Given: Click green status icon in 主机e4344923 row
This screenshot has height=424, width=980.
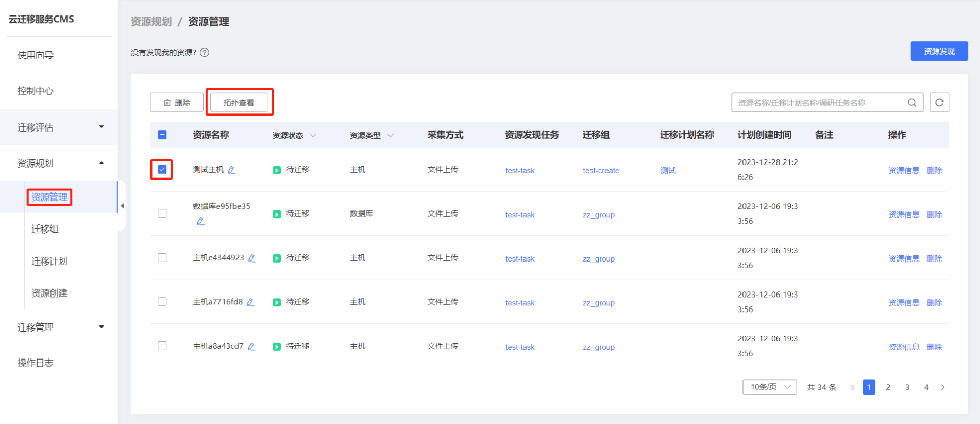Looking at the screenshot, I should 277,258.
